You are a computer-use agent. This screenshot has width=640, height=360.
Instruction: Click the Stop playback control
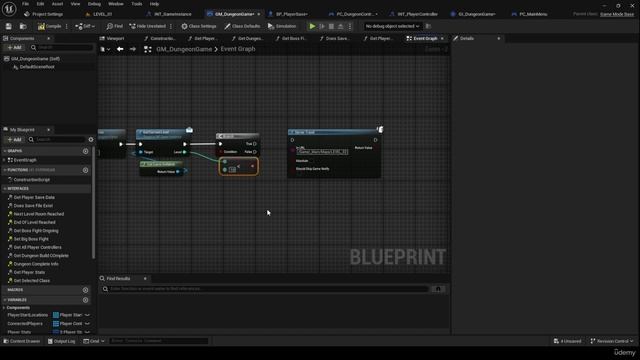tap(331, 26)
